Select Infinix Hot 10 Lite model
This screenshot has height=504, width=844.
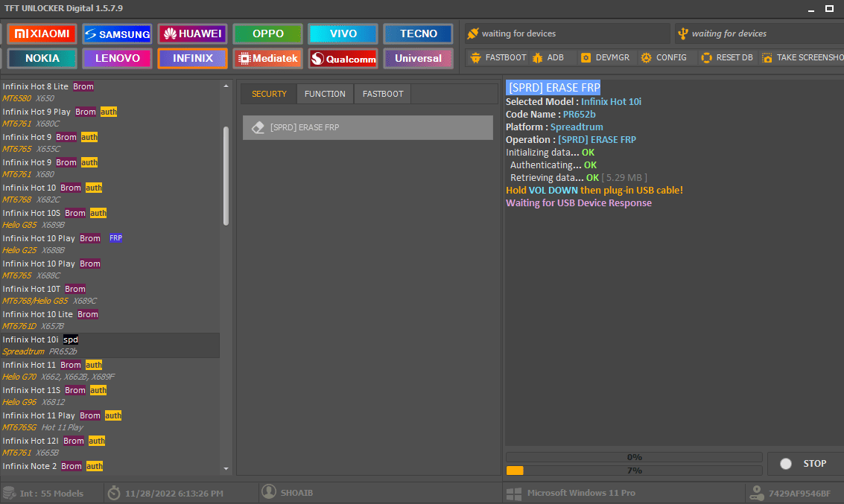110,319
